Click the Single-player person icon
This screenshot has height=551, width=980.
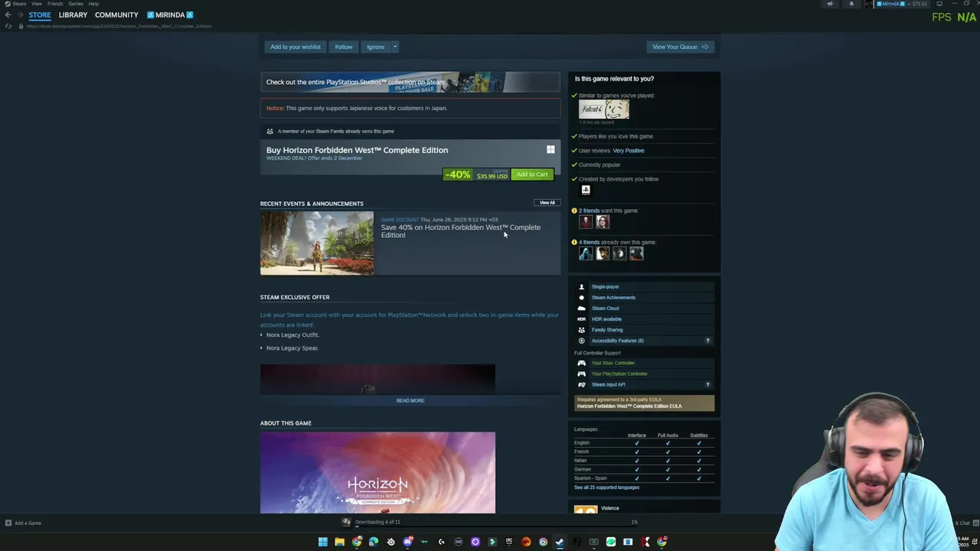pos(581,287)
